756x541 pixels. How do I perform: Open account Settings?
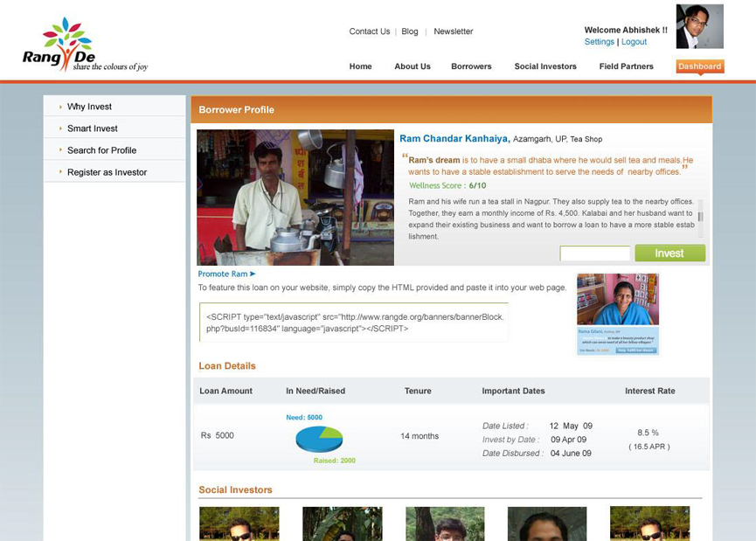click(x=600, y=42)
